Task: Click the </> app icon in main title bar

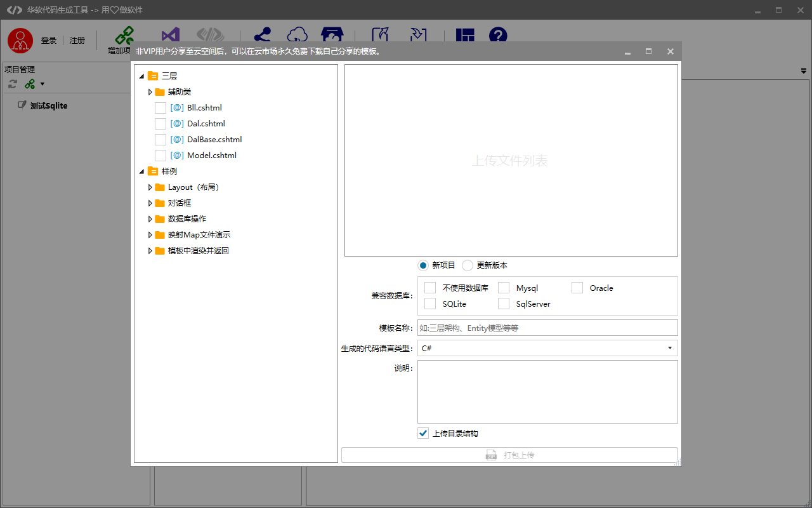Action: [14, 10]
